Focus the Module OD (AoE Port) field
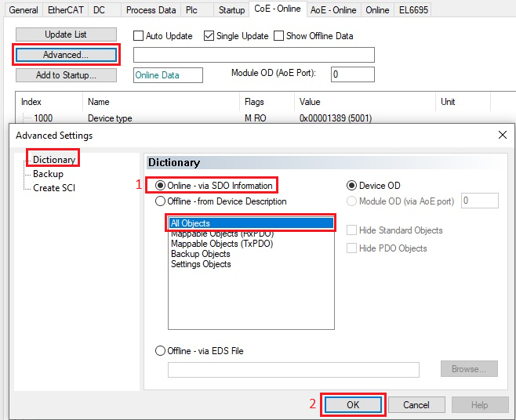This screenshot has width=516, height=420. [x=352, y=74]
